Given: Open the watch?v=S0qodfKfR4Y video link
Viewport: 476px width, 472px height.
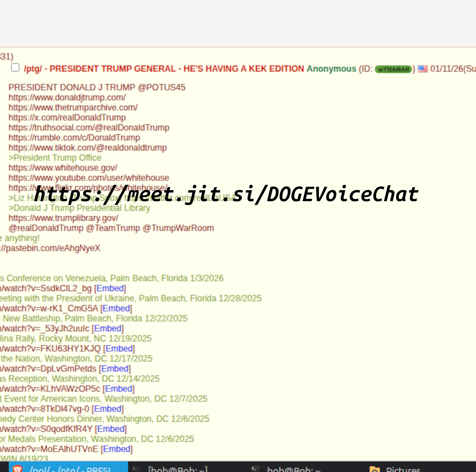Looking at the screenshot, I should [x=46, y=429].
